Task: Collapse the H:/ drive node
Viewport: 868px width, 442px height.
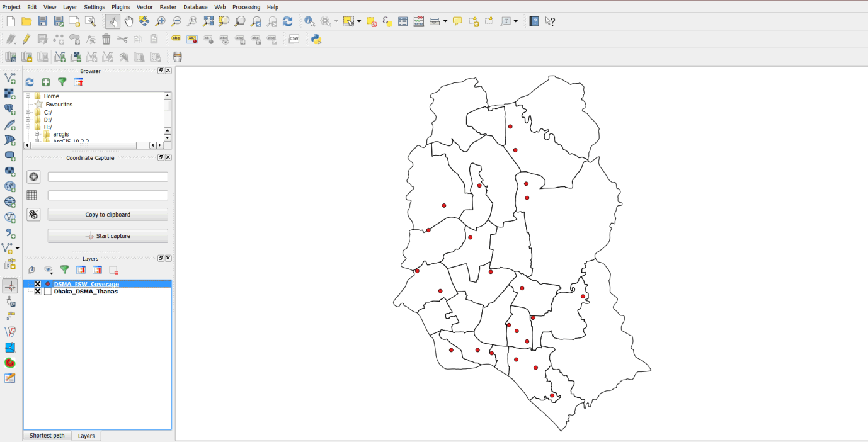Action: click(x=28, y=127)
